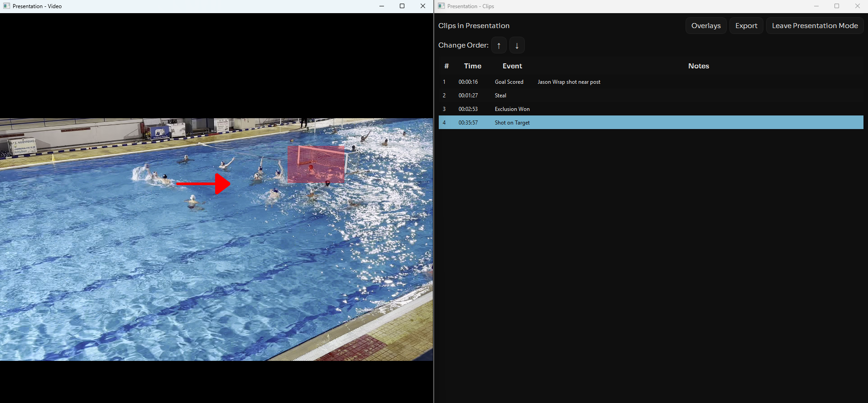This screenshot has height=403, width=868.
Task: Click the Event column header
Action: [x=512, y=66]
